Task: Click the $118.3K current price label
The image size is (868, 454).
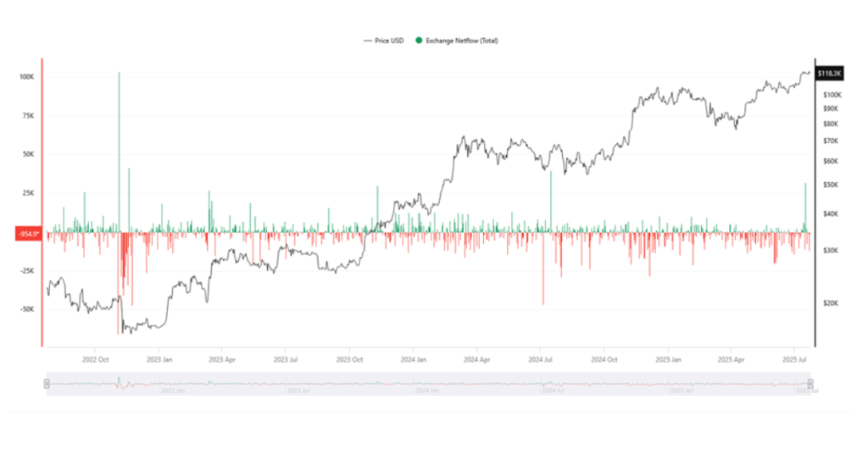Action: pos(829,74)
